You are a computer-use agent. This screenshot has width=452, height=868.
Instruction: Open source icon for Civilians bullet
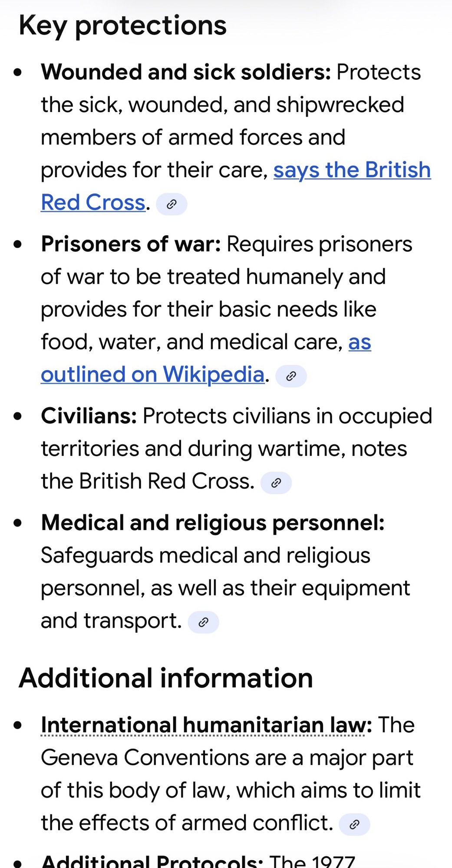point(276,483)
